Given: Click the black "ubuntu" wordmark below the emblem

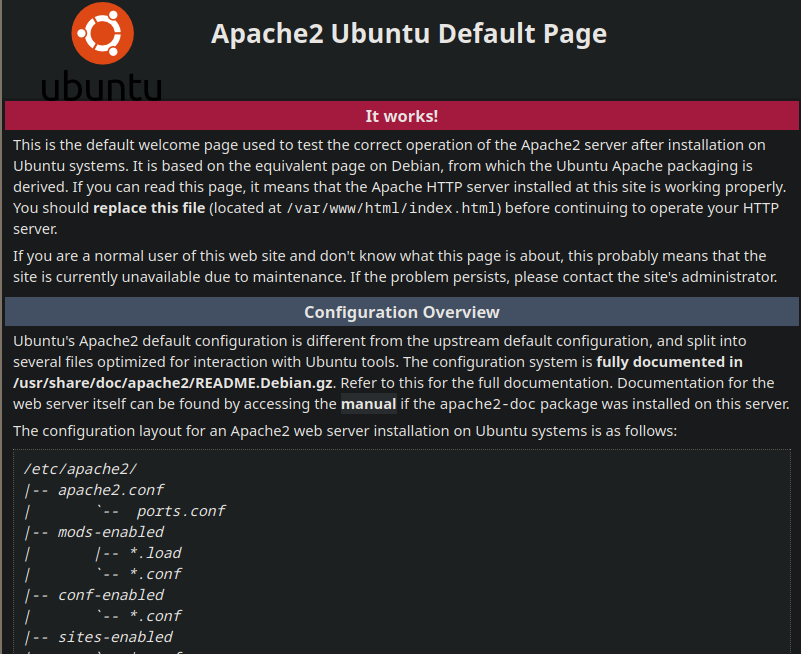Looking at the screenshot, I should 101,85.
